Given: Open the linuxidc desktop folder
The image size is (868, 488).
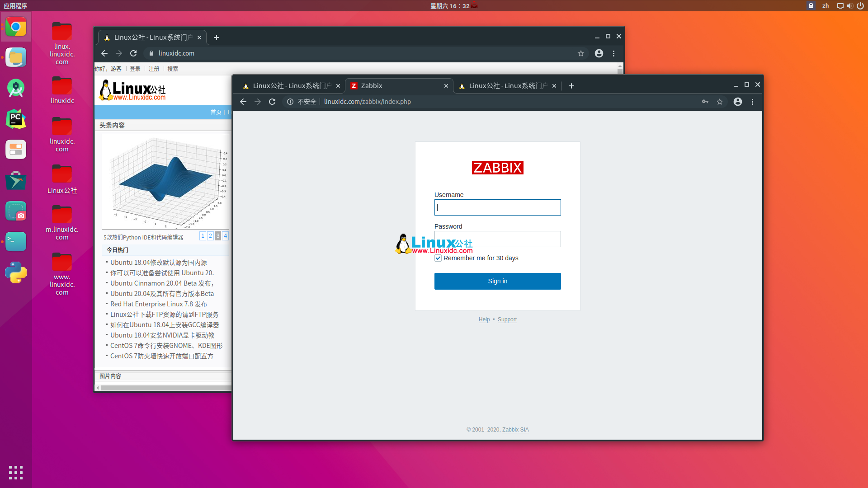Looking at the screenshot, I should pyautogui.click(x=62, y=89).
